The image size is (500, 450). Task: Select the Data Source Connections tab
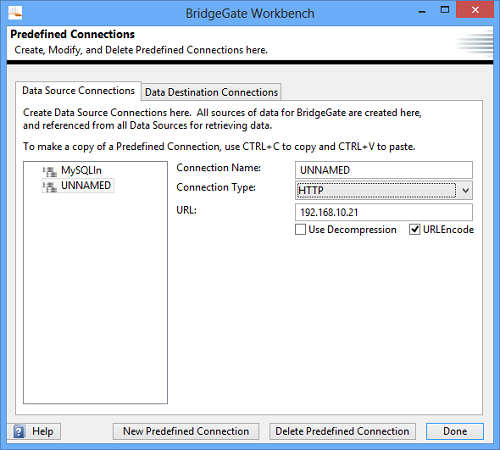coord(78,91)
